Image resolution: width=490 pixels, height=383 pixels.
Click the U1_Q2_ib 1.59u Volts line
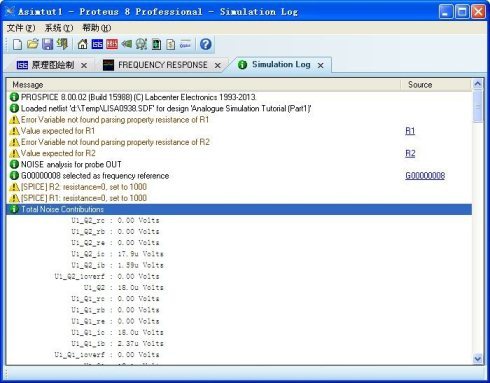pos(117,265)
